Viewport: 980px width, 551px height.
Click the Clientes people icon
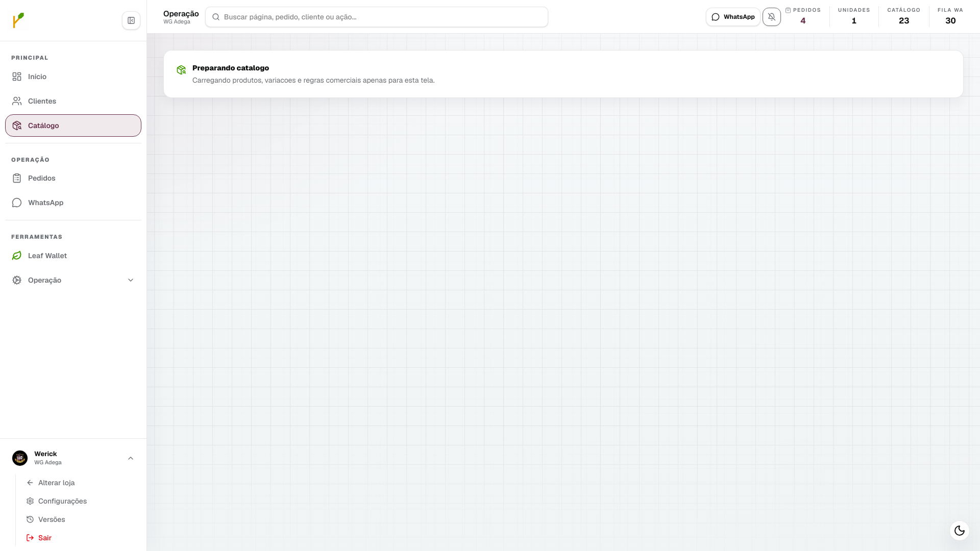click(17, 101)
